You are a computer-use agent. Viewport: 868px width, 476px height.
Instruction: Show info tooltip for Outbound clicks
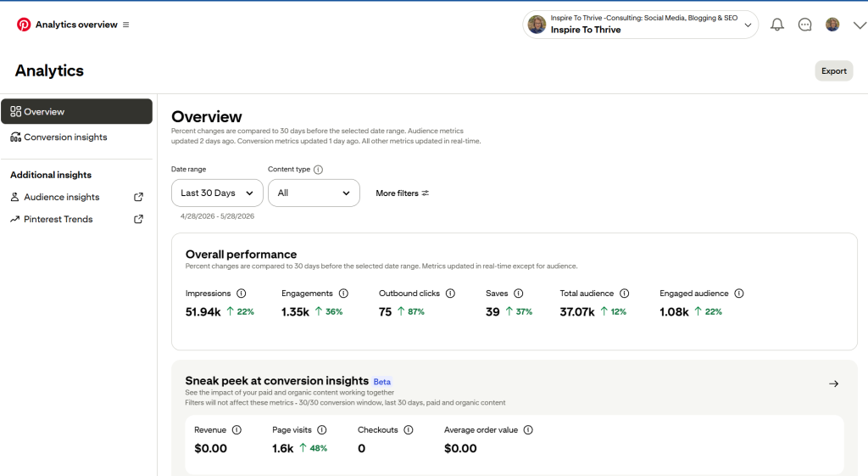[451, 293]
